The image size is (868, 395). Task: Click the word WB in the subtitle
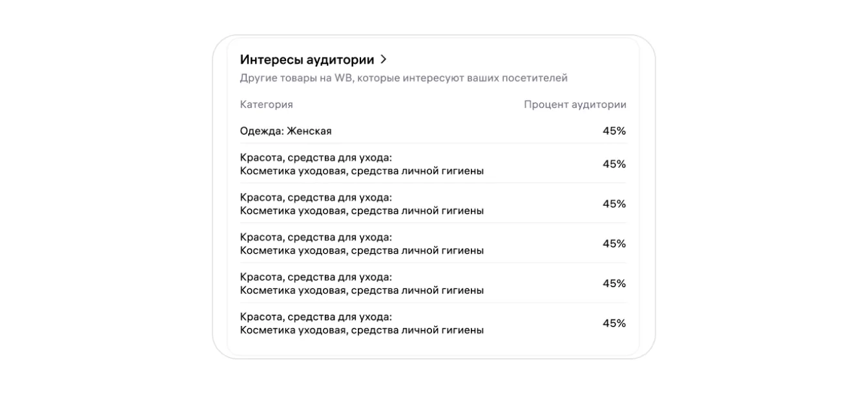tap(342, 78)
